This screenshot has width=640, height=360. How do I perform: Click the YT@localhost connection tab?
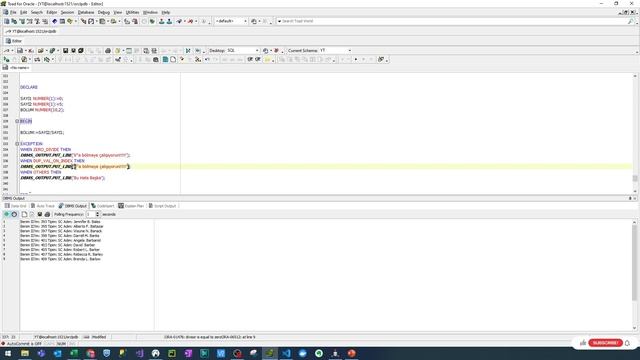pyautogui.click(x=31, y=31)
